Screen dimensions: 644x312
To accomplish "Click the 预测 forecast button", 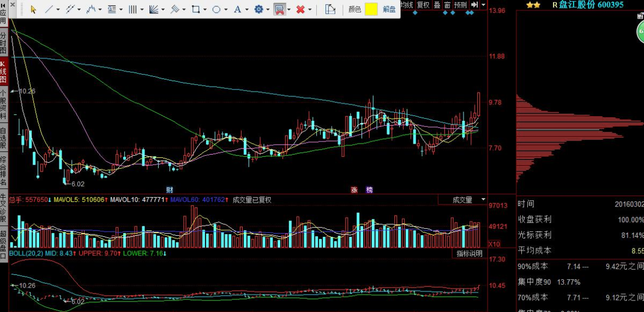I will click(461, 4).
